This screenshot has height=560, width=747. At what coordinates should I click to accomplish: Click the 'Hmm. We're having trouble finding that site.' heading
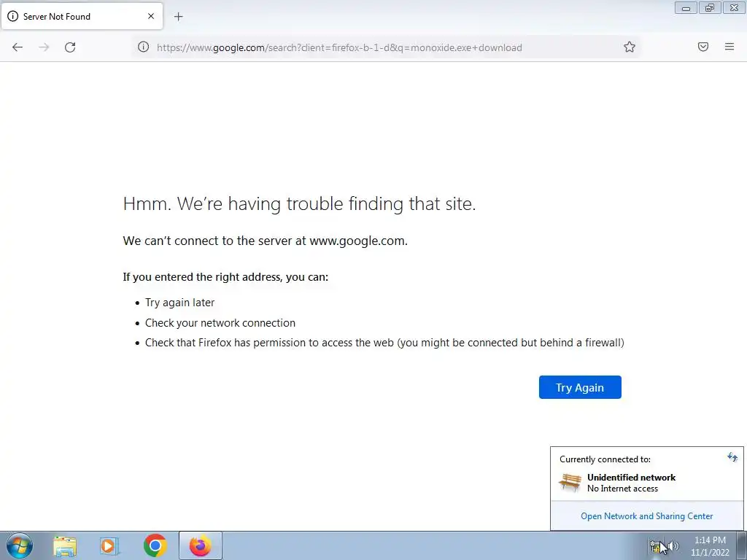[x=300, y=204]
